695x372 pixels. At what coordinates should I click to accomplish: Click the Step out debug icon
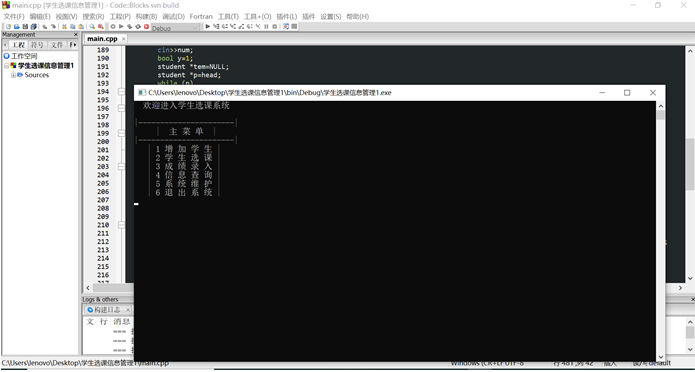click(241, 27)
